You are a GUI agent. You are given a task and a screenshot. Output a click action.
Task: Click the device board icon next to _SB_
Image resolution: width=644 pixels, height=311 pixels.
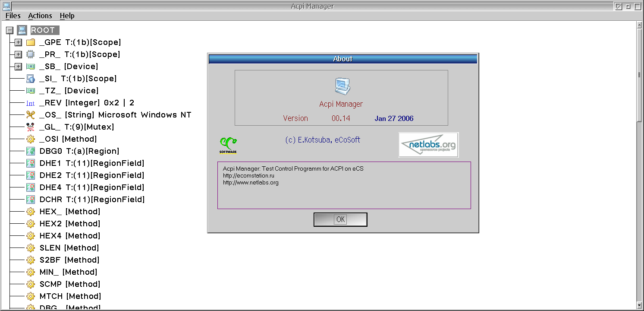click(30, 67)
